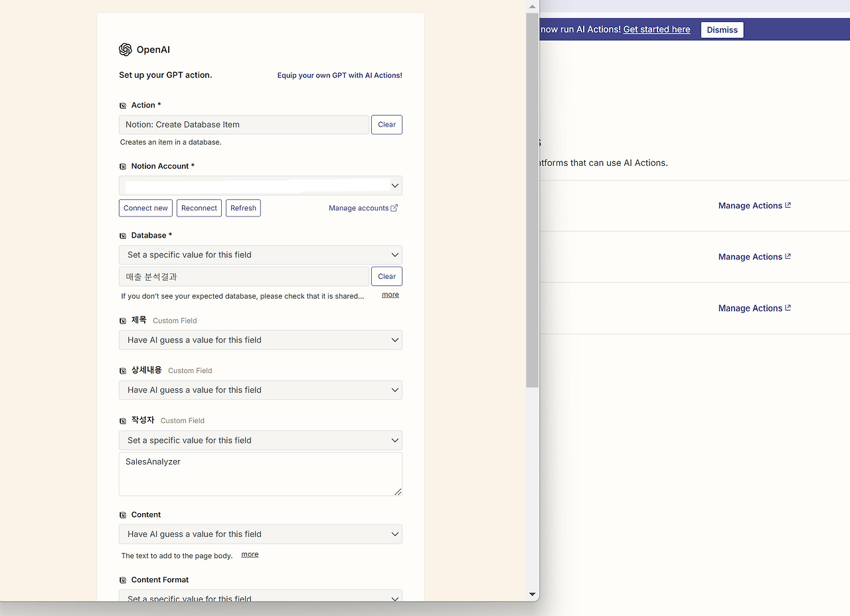Open the Notion Account selection dropdown
The height and width of the screenshot is (616, 850).
tap(260, 185)
